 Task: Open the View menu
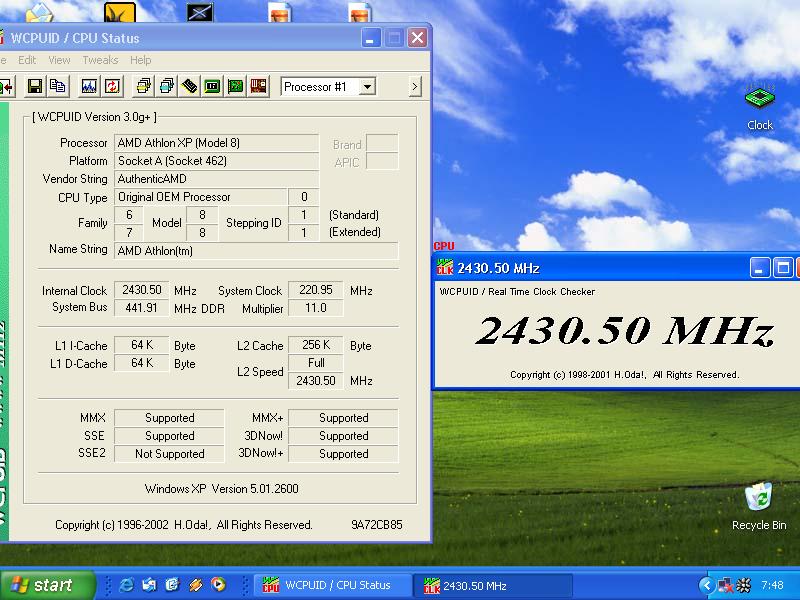point(60,60)
